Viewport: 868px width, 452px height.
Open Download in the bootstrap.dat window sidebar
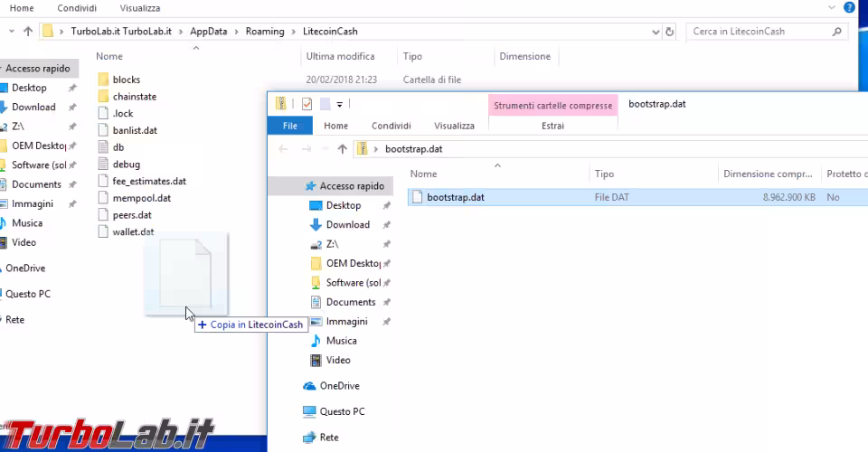click(347, 224)
